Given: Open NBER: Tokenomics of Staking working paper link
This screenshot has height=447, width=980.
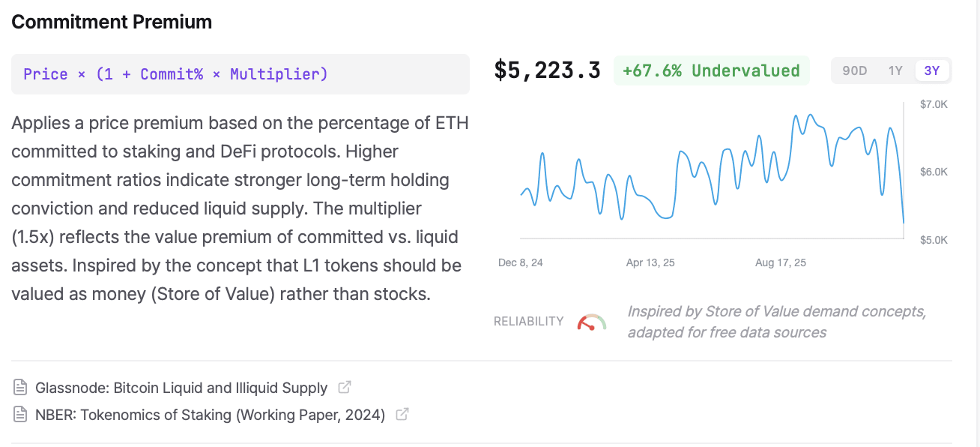Looking at the screenshot, I should point(210,414).
